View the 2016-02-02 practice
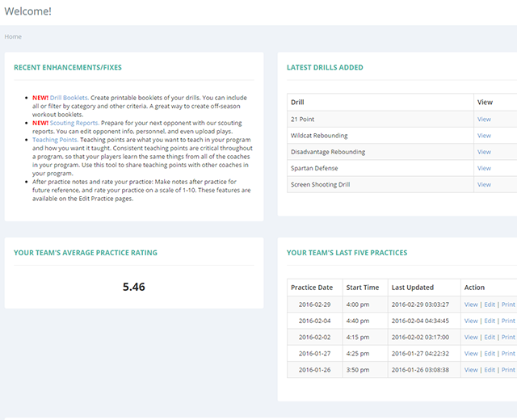This screenshot has height=420, width=517. click(471, 337)
